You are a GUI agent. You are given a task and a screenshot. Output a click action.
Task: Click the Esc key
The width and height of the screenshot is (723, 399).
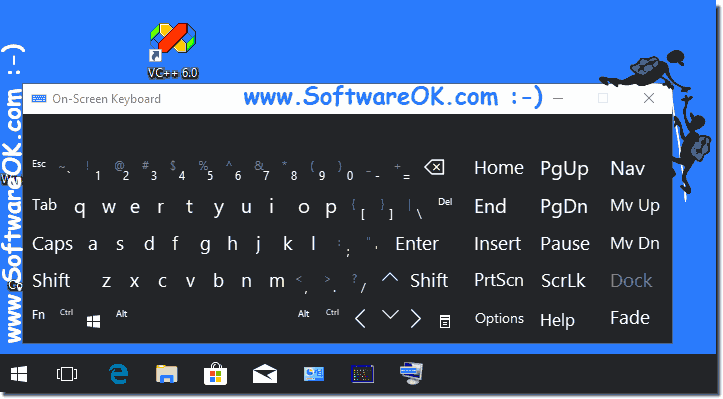click(x=39, y=164)
